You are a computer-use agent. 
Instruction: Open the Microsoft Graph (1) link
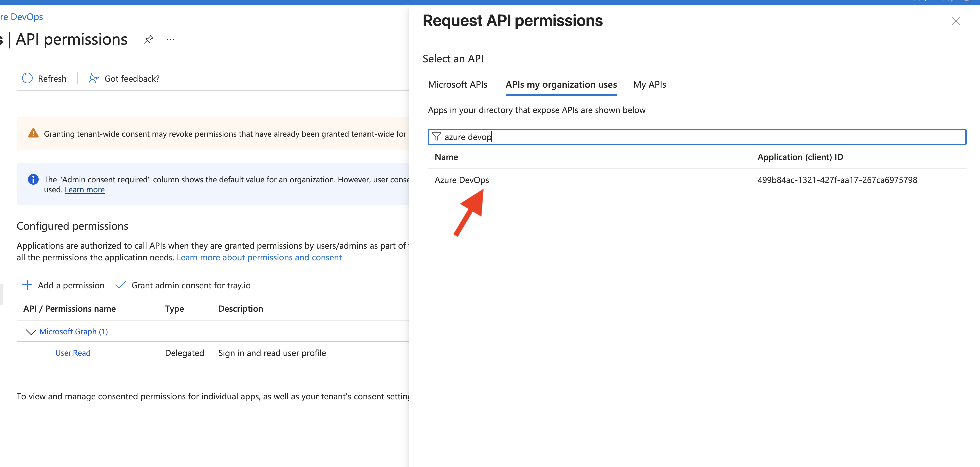click(x=74, y=331)
